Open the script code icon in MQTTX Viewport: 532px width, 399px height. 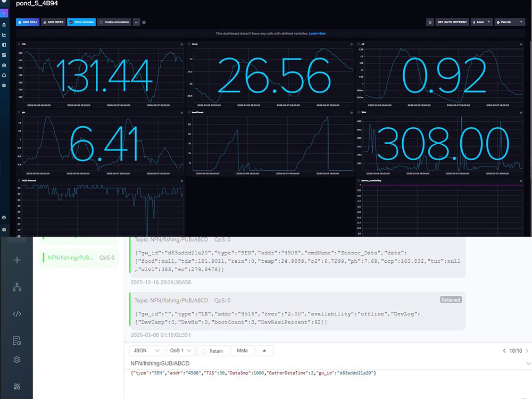17,314
